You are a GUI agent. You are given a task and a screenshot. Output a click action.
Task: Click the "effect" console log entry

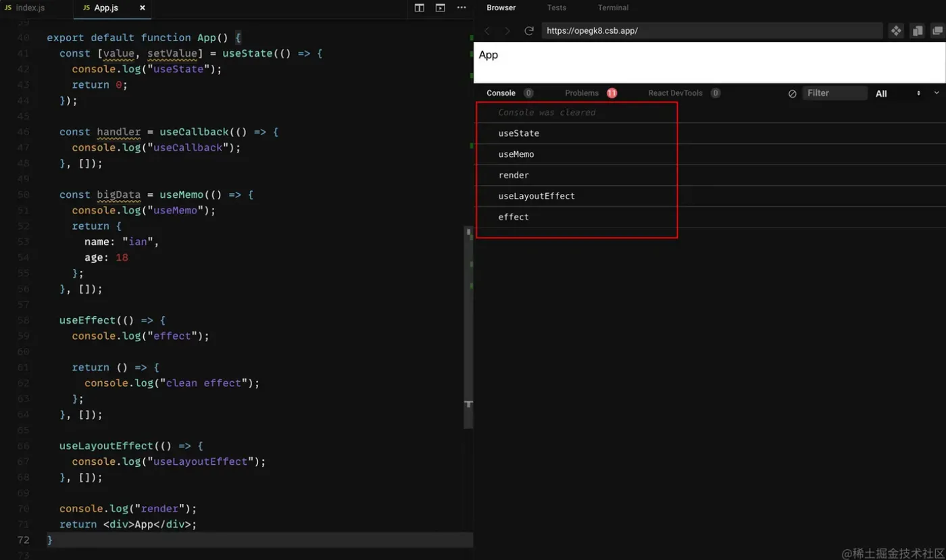514,218
